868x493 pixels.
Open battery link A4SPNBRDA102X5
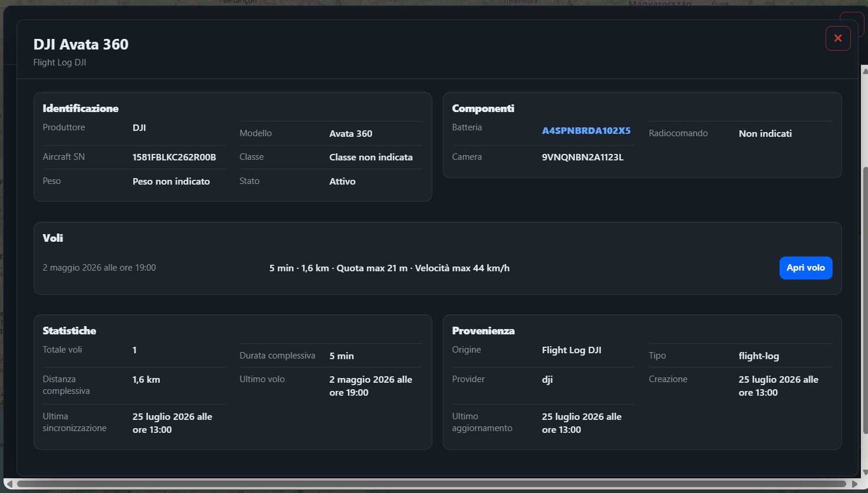pyautogui.click(x=586, y=131)
